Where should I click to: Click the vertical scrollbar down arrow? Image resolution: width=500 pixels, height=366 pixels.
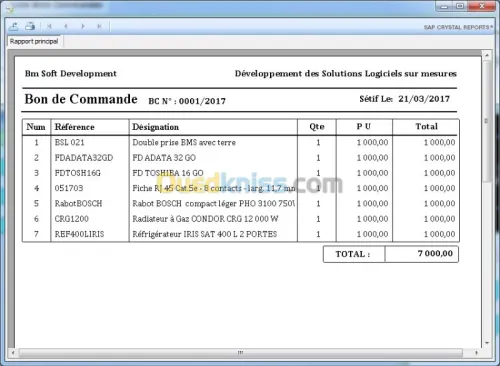click(487, 343)
